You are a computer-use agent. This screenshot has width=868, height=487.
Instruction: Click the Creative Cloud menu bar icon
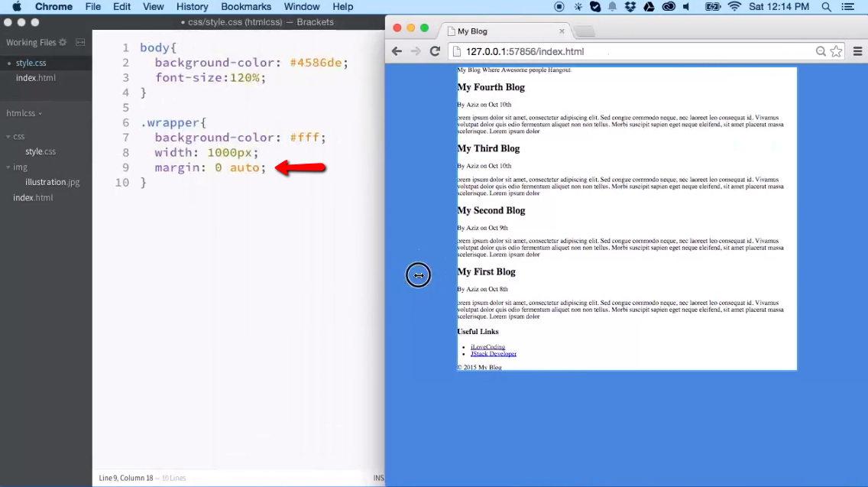coord(669,6)
